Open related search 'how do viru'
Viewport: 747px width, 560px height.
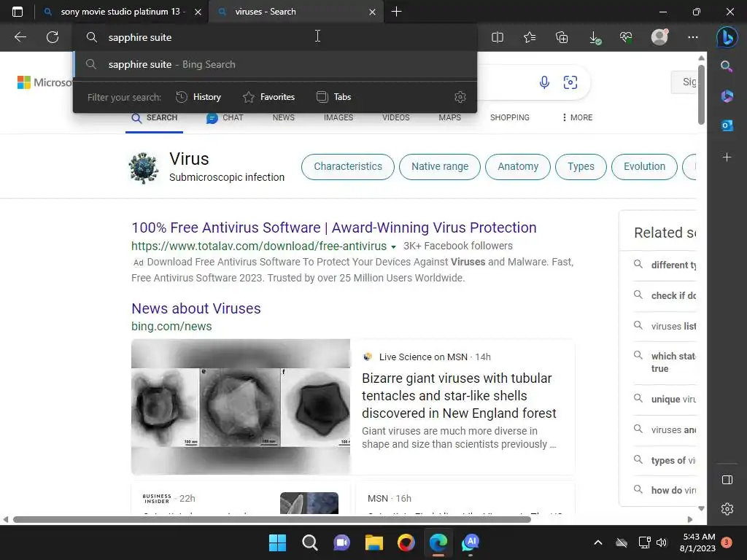(665, 490)
